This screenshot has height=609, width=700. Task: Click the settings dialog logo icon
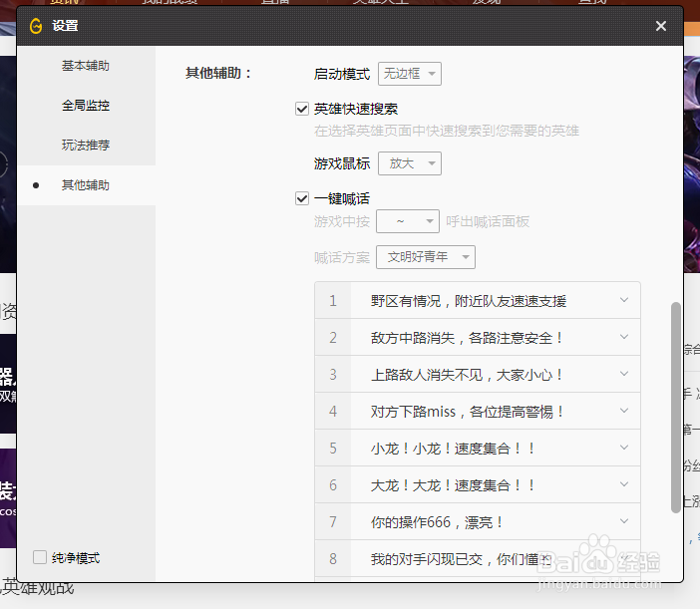tap(36, 26)
